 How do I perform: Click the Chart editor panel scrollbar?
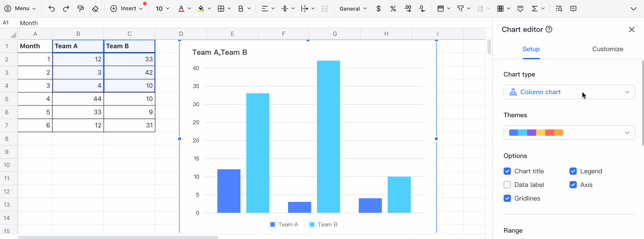[642, 102]
